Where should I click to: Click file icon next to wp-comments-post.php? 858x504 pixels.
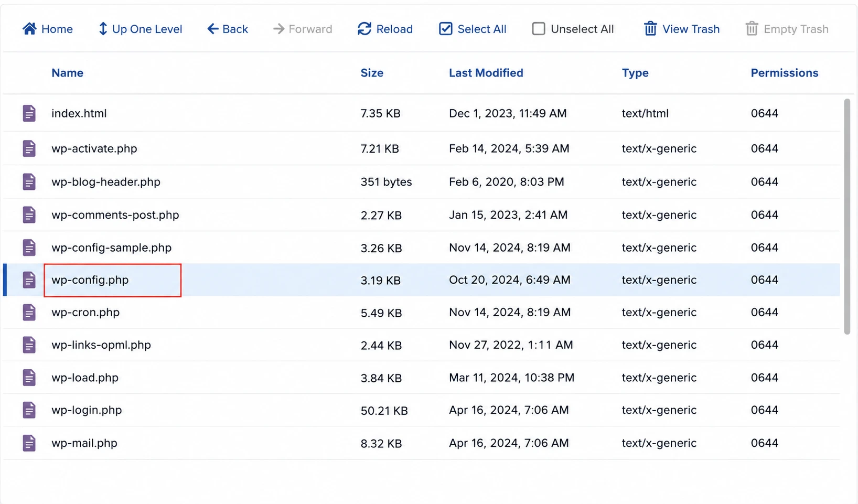point(29,215)
